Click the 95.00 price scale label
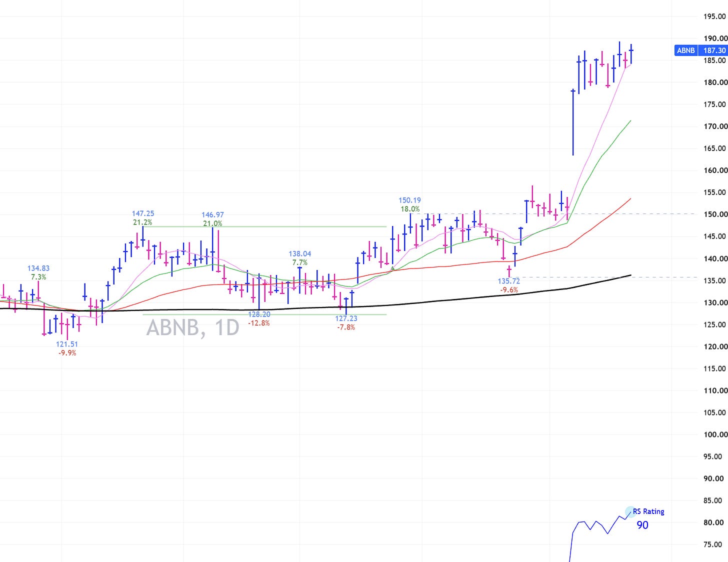The image size is (728, 562). (712, 456)
